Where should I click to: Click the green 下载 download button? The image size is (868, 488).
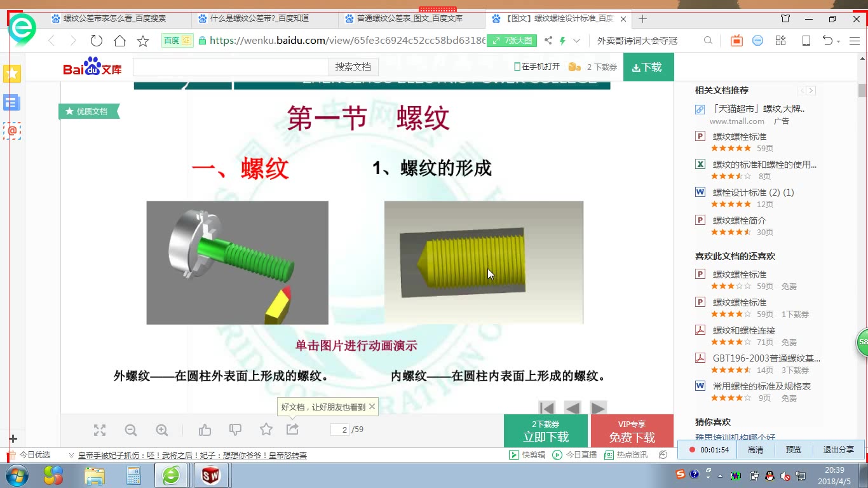[x=648, y=67]
